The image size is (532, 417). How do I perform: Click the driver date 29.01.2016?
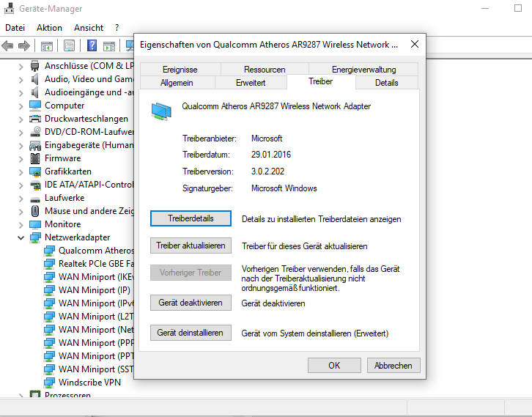[271, 155]
